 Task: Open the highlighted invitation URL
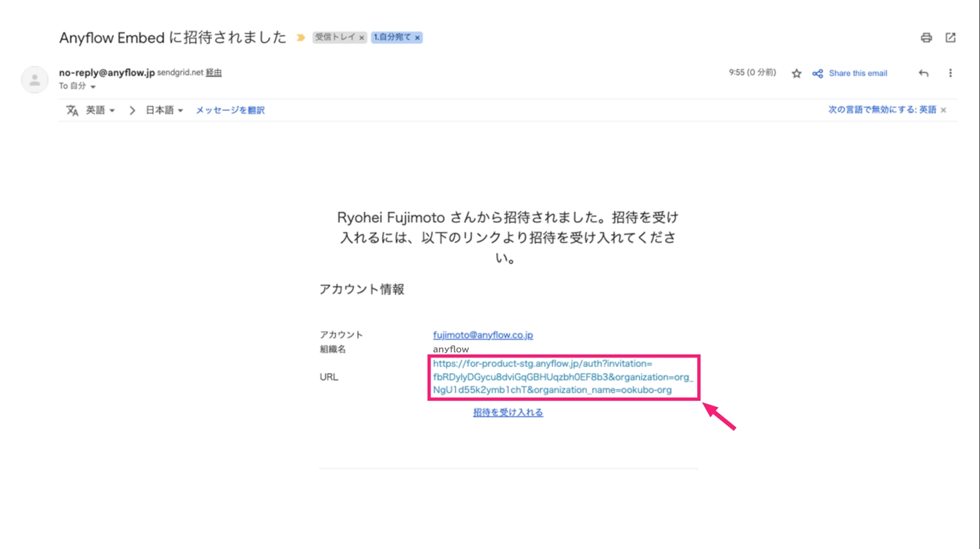coord(562,377)
